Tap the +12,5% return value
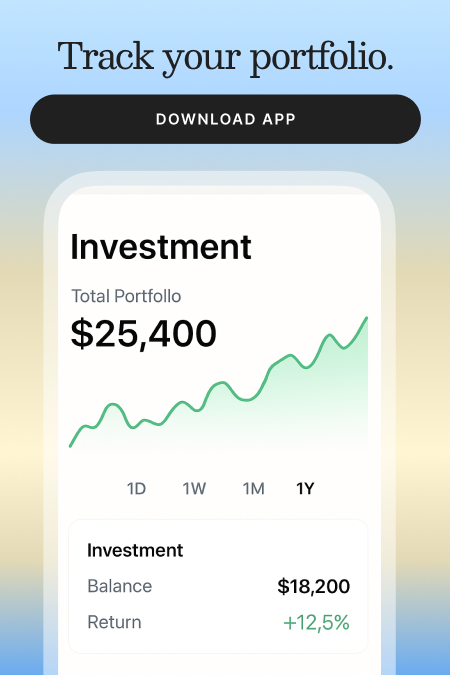 click(316, 623)
